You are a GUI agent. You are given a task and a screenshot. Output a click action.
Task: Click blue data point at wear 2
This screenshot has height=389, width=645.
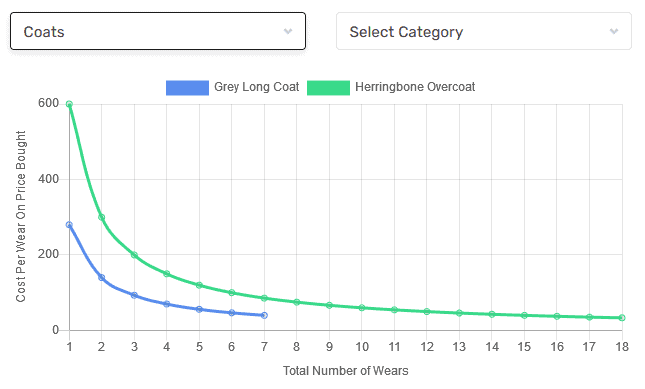102,278
